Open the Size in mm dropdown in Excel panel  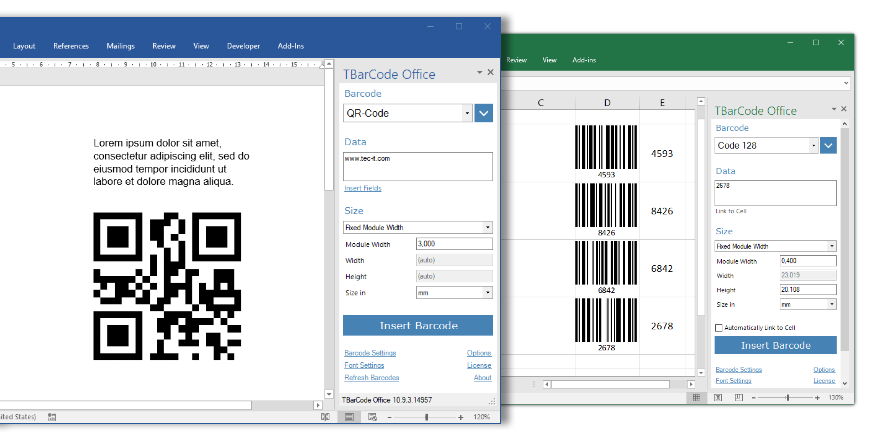coord(831,305)
